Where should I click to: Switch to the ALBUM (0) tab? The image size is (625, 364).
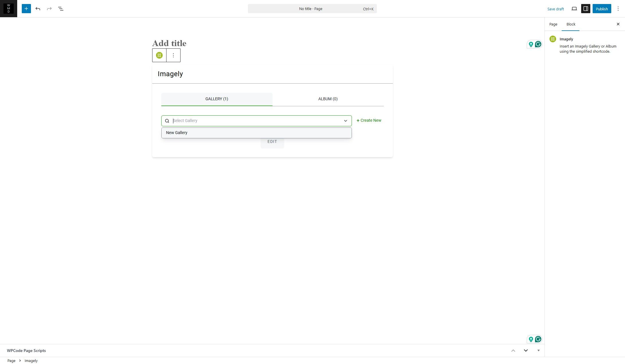(328, 99)
